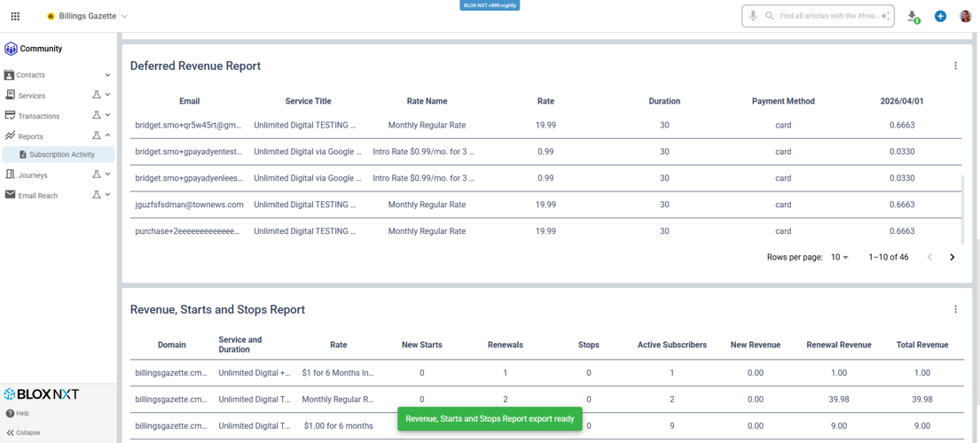This screenshot has height=443, width=980.
Task: Click the purchase+2eeee email cell
Action: [x=188, y=231]
